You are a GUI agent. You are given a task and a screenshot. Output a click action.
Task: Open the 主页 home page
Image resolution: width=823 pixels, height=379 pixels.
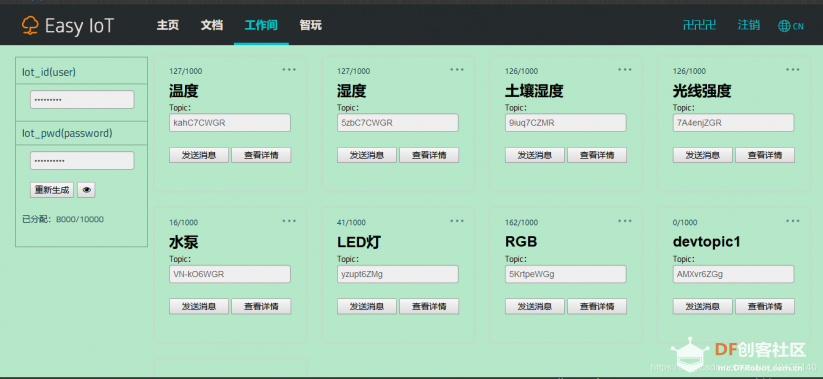click(x=167, y=25)
